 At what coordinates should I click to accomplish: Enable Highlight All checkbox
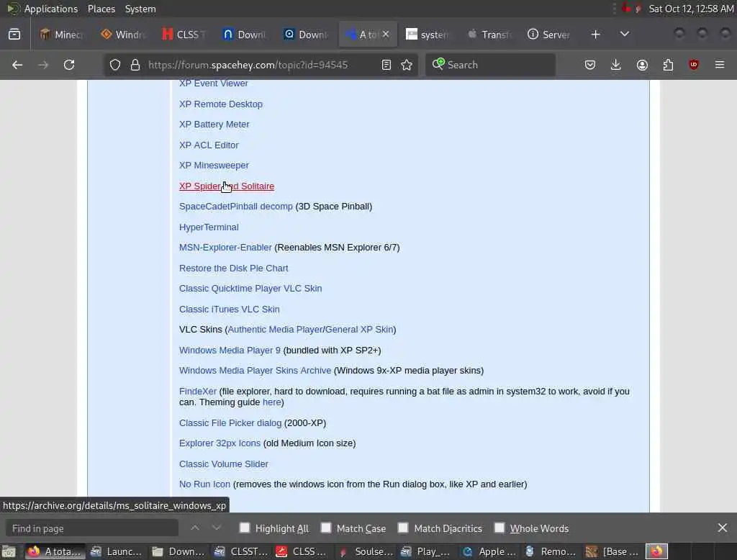pos(245,528)
